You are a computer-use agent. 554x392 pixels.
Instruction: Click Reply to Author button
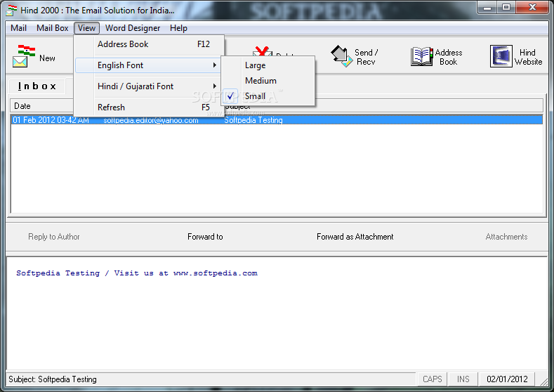click(53, 237)
